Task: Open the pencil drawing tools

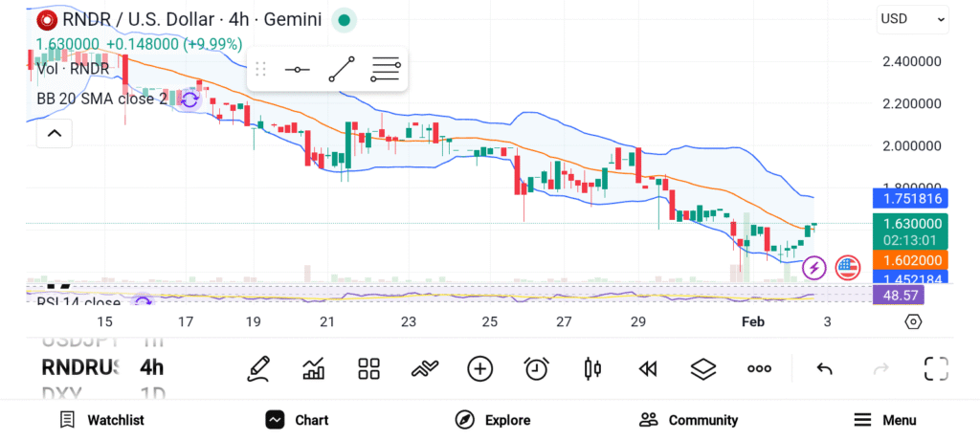Action: (x=257, y=368)
